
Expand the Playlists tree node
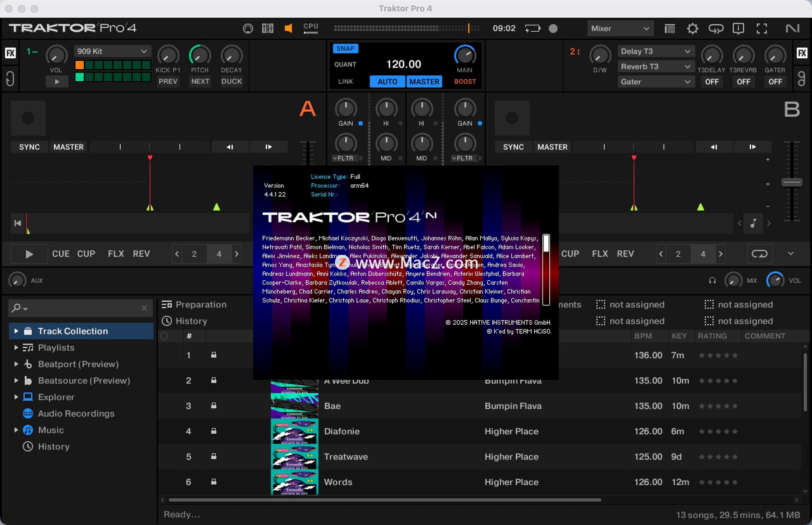click(x=16, y=347)
